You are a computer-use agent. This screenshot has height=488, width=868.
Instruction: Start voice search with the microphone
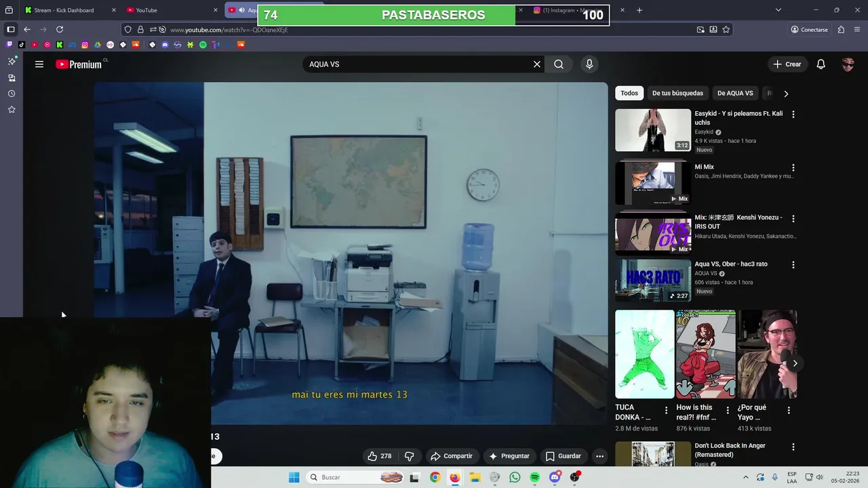[x=589, y=64]
